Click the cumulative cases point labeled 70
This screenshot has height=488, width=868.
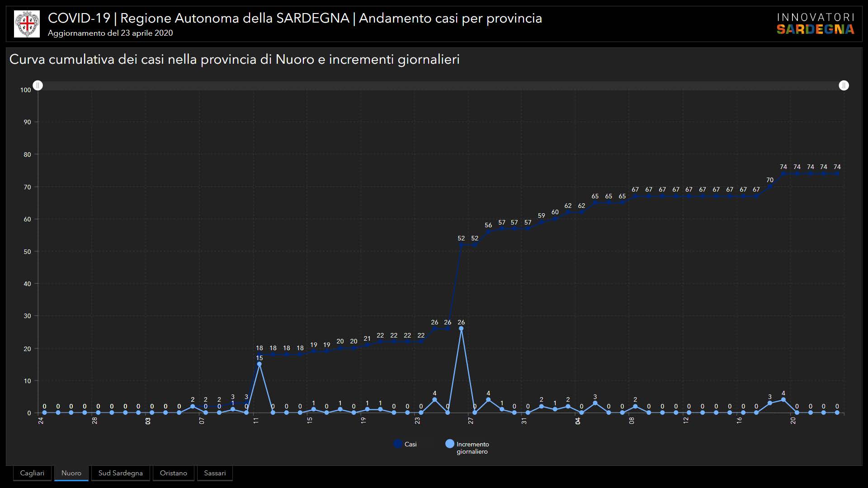tap(770, 186)
